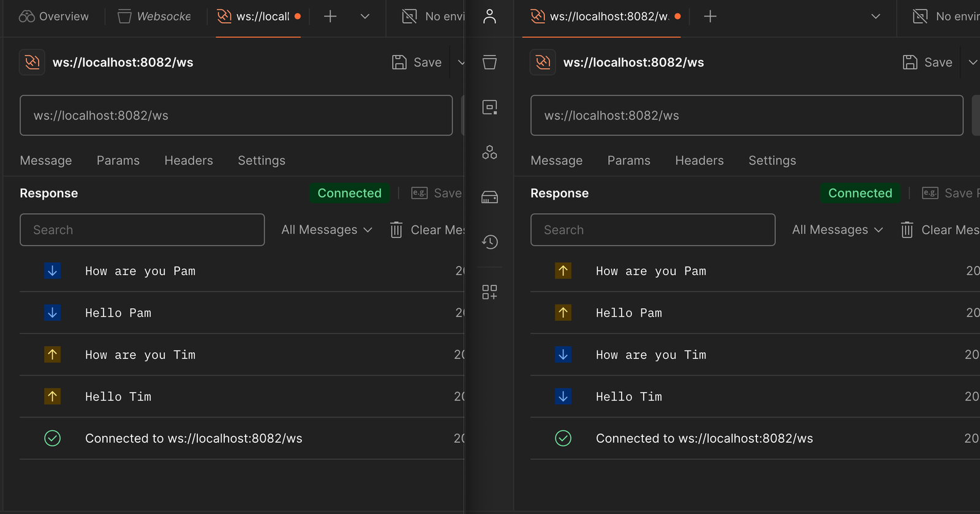
Task: Open the Headers tab in left window
Action: tap(189, 161)
